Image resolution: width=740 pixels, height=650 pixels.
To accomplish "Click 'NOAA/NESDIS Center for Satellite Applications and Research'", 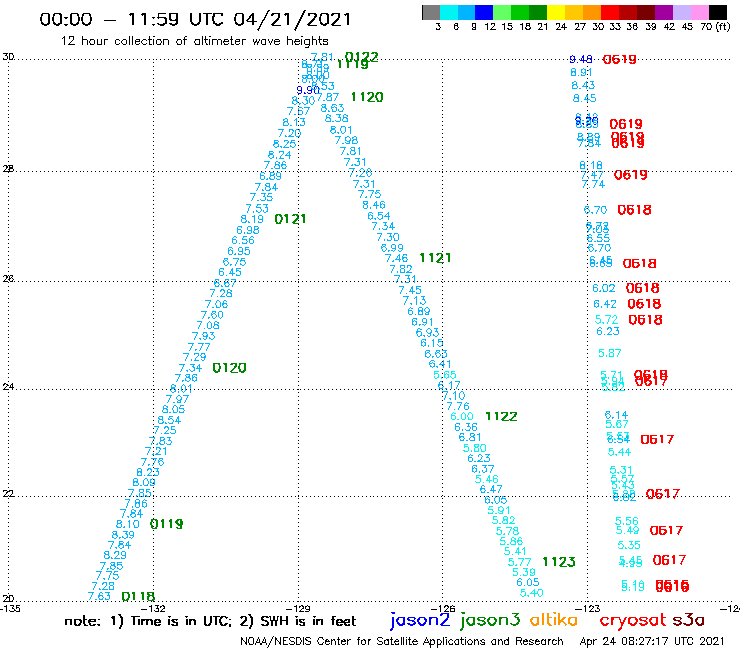I will tap(402, 642).
